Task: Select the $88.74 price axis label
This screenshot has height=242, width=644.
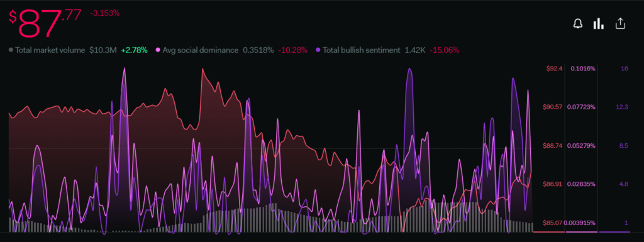Action: click(x=552, y=146)
